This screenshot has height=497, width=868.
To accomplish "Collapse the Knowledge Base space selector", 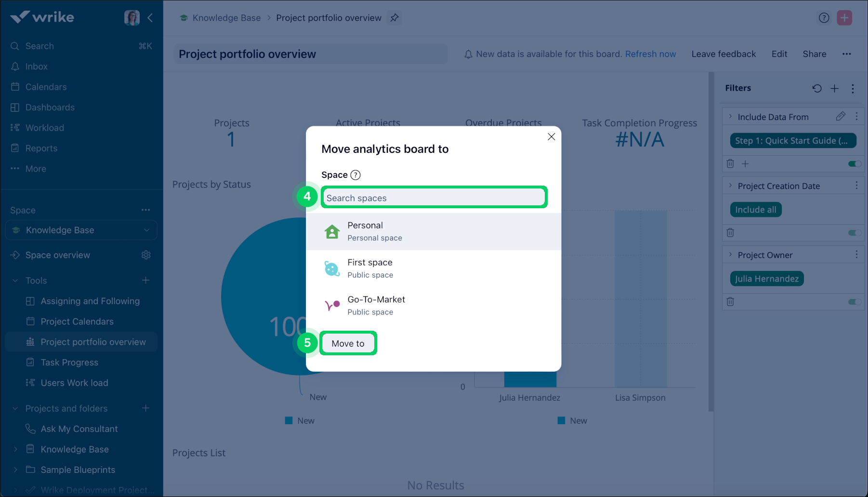I will (146, 230).
